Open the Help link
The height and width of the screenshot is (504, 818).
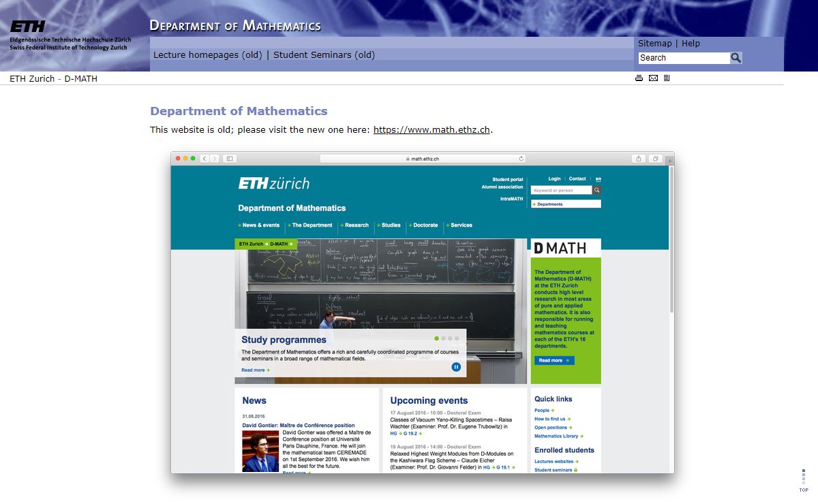click(x=691, y=44)
